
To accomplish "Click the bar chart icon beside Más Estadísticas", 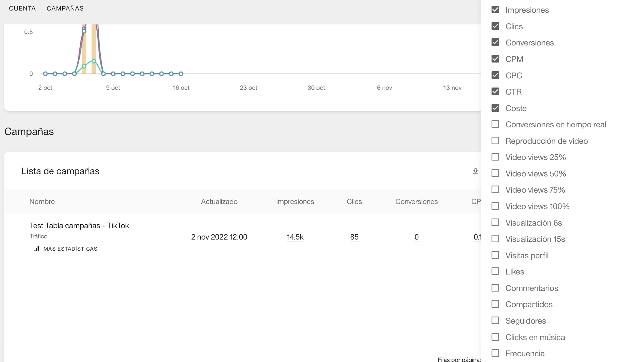I will pos(37,249).
